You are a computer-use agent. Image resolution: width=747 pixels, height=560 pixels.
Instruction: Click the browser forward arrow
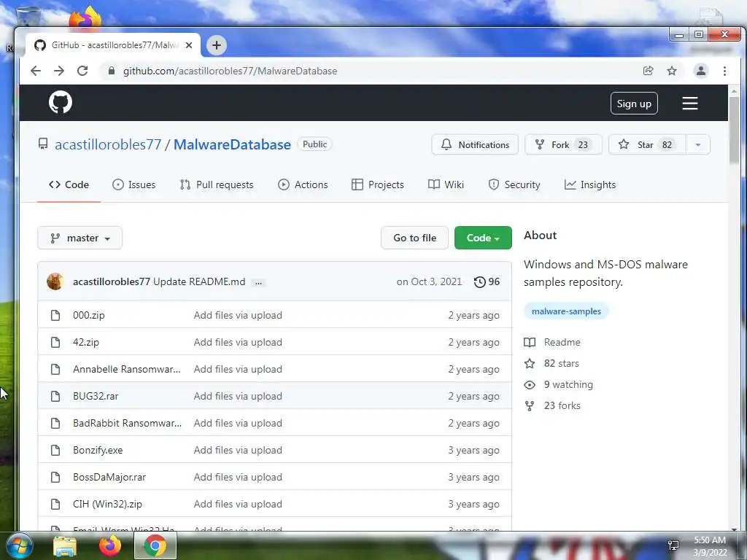point(59,71)
